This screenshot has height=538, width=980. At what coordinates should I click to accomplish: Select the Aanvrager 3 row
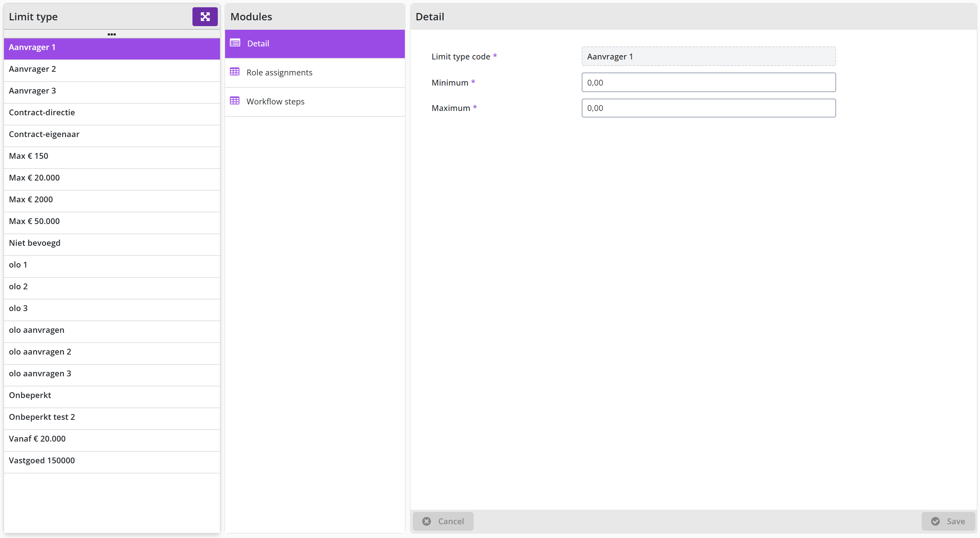[x=112, y=92]
